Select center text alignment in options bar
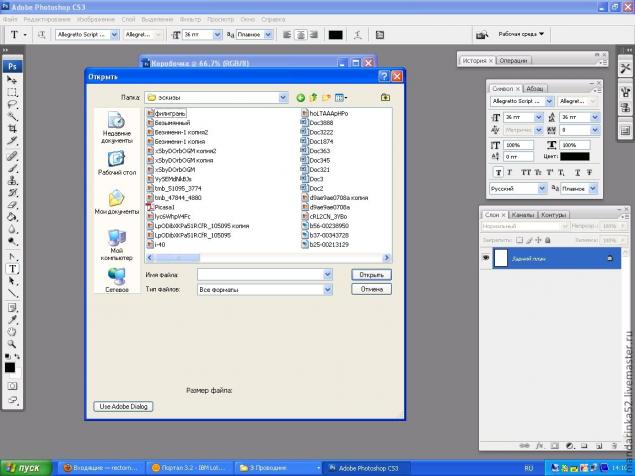Image resolution: width=635 pixels, height=476 pixels. tap(300, 35)
